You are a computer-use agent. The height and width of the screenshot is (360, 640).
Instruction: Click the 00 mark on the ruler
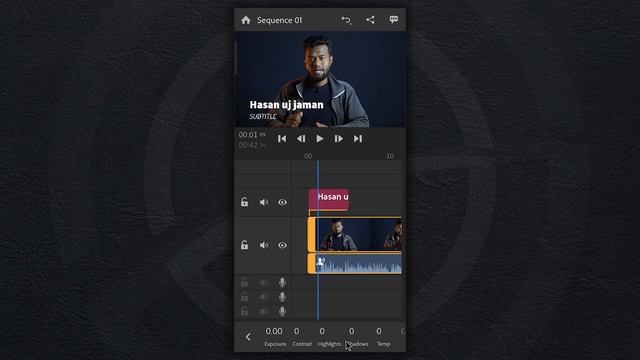[x=308, y=156]
